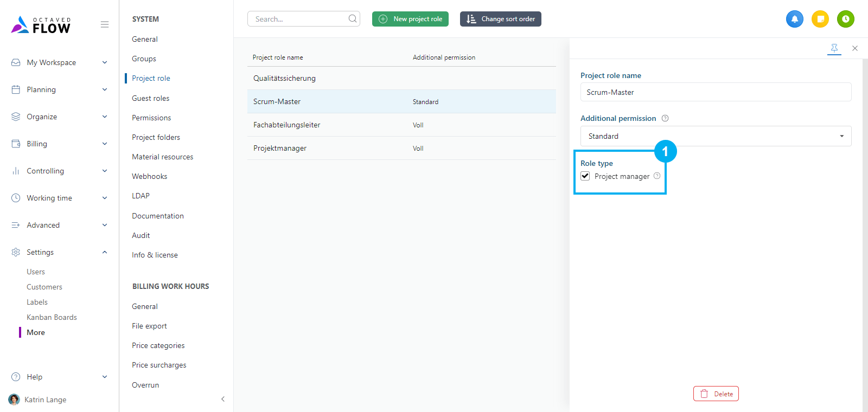Click Katrin Lange's avatar picture
Viewport: 868px width, 412px height.
pos(14,400)
